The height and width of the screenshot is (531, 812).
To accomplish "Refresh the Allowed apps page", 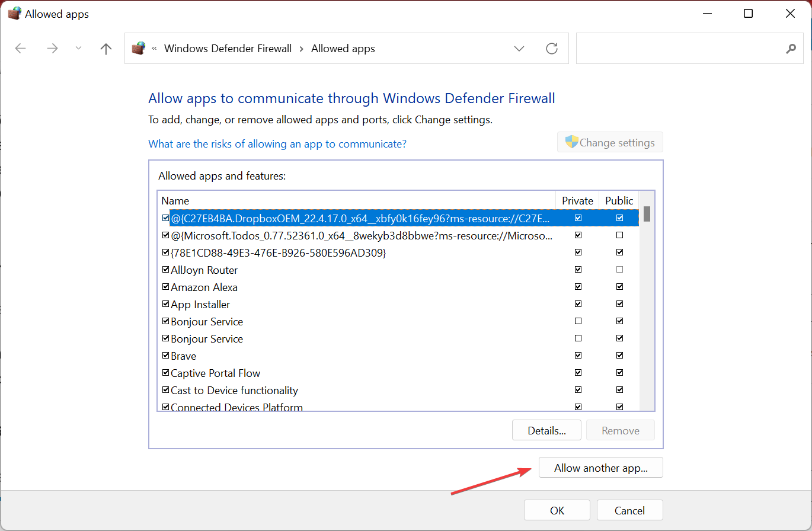I will tap(552, 49).
